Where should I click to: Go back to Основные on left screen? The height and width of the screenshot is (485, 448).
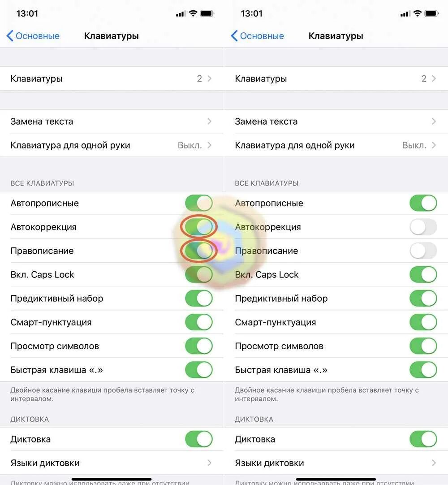coord(37,36)
